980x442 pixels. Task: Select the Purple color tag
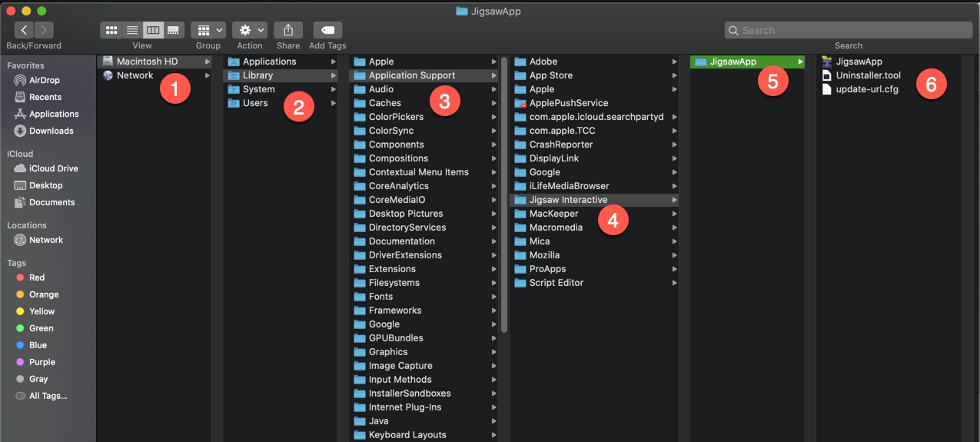[42, 362]
